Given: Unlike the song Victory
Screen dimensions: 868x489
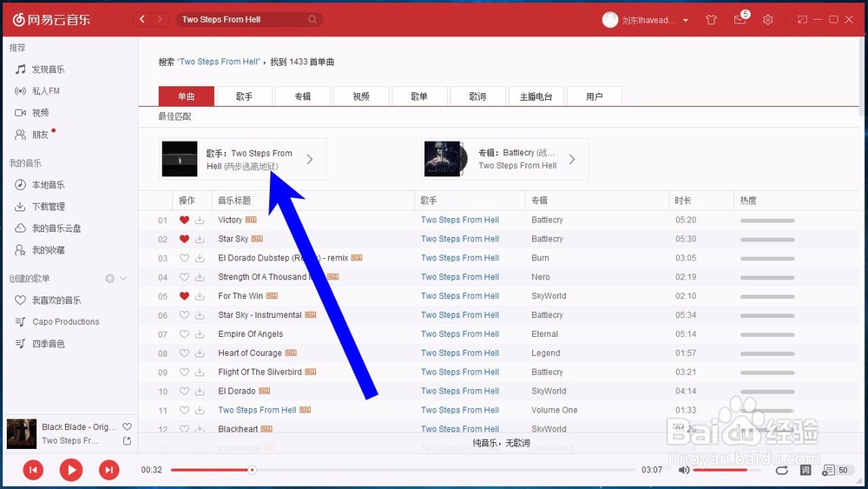Looking at the screenshot, I should [184, 220].
